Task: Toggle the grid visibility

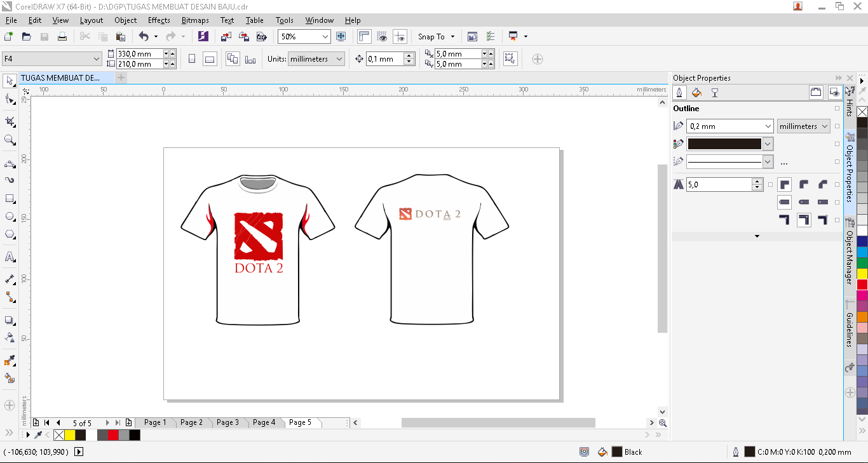Action: coord(382,36)
